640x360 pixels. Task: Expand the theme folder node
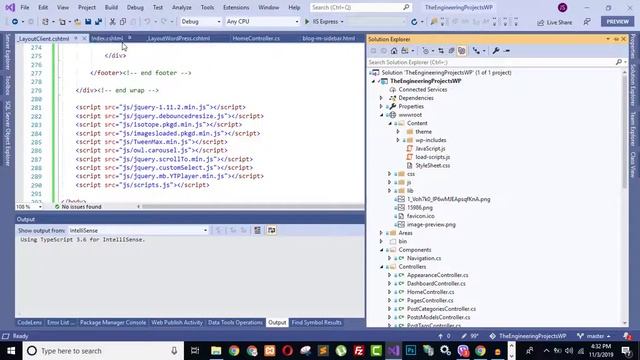tap(398, 132)
